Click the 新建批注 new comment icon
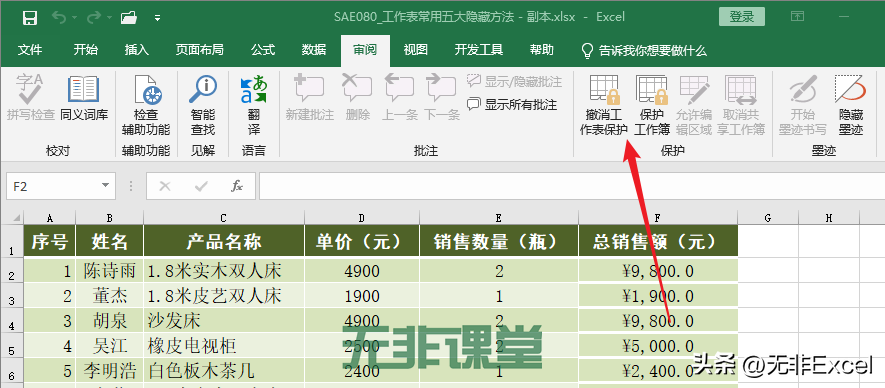The image size is (885, 388). coord(309,98)
